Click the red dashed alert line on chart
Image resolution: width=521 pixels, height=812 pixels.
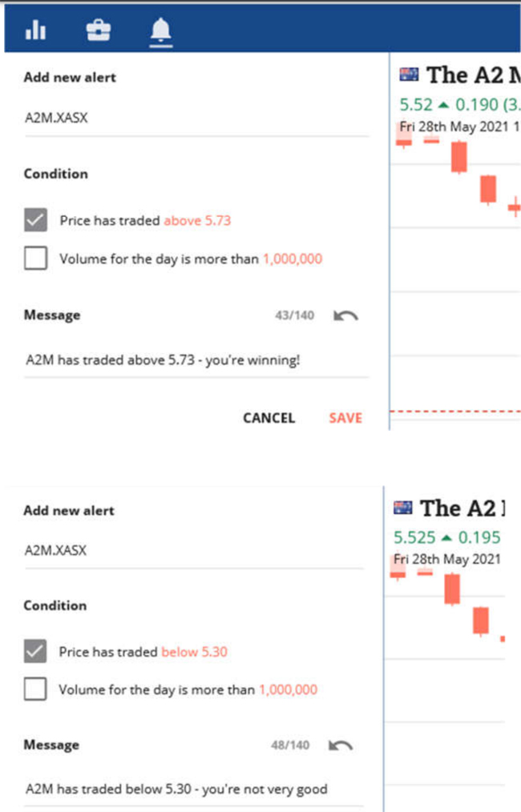pos(455,412)
